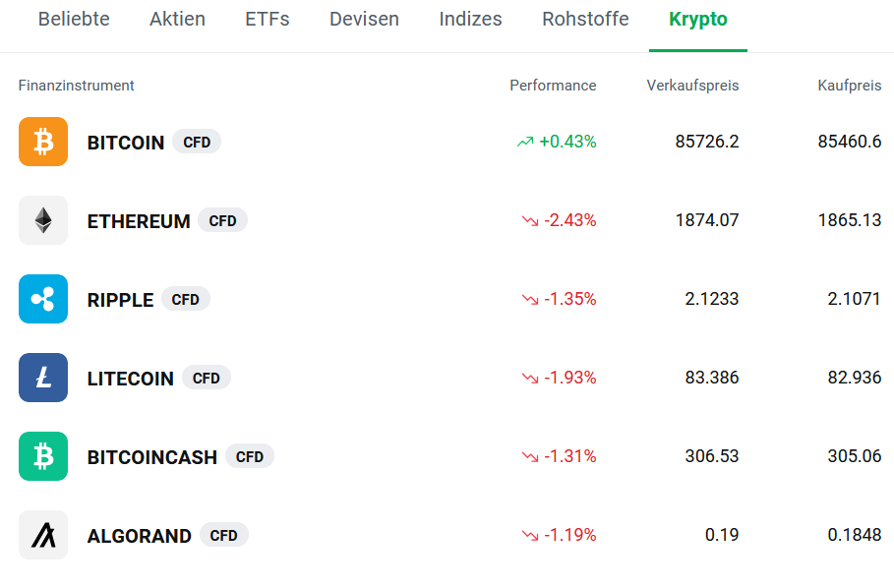
Task: Open the Beliebte section
Action: coord(74,18)
